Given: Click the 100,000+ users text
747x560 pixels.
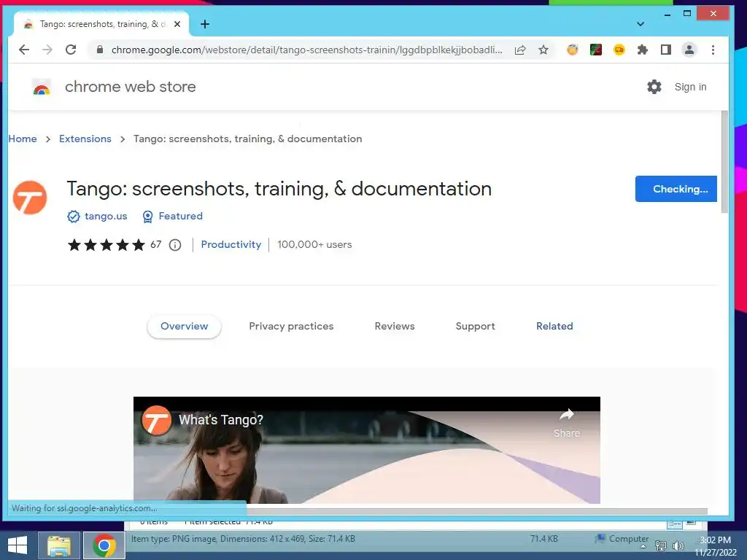Looking at the screenshot, I should coord(314,244).
